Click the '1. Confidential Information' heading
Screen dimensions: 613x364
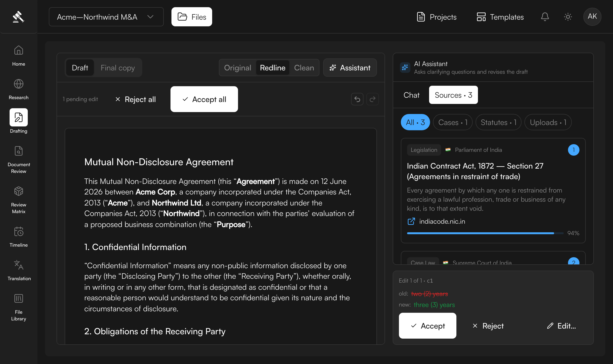(x=135, y=247)
